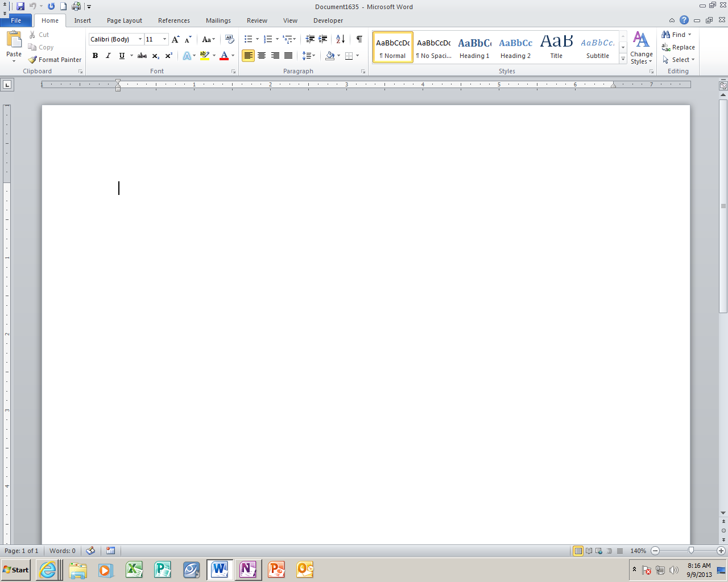Viewport: 728px width, 582px height.
Task: Toggle Show/Hide paragraph marks
Action: tap(359, 39)
